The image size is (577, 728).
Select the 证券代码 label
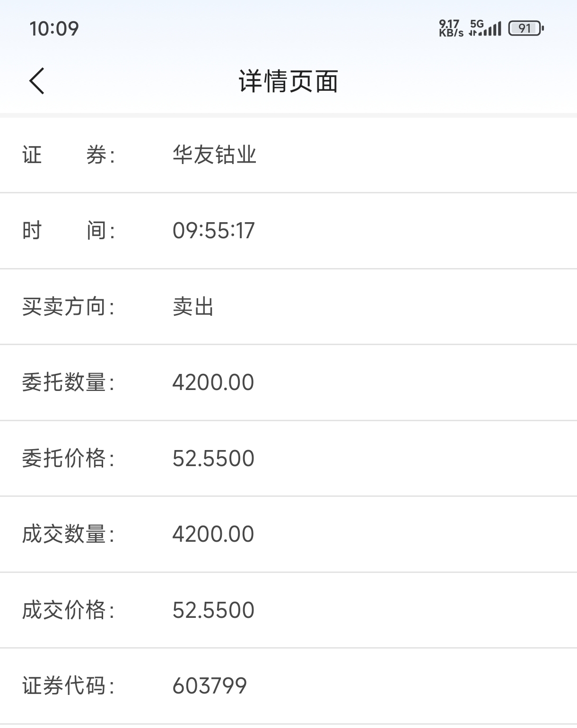tap(69, 686)
